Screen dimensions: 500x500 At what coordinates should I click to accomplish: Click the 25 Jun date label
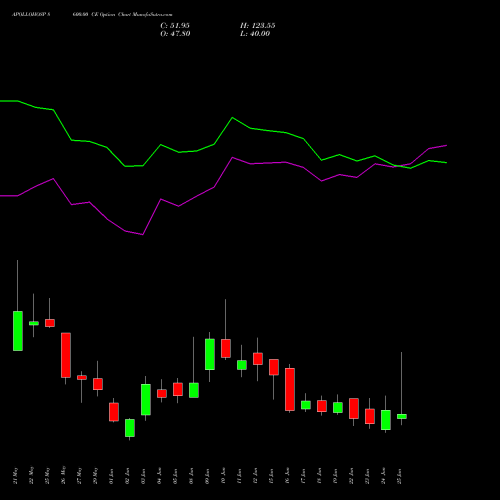pyautogui.click(x=399, y=476)
